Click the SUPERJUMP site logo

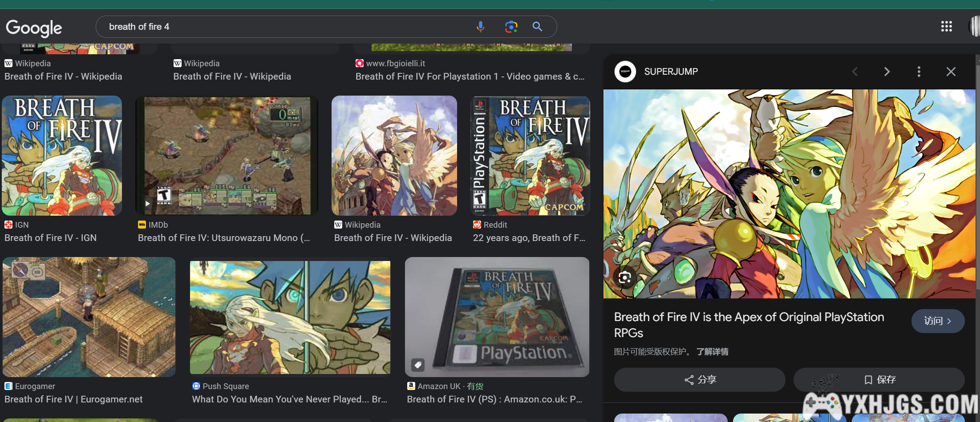(x=625, y=72)
